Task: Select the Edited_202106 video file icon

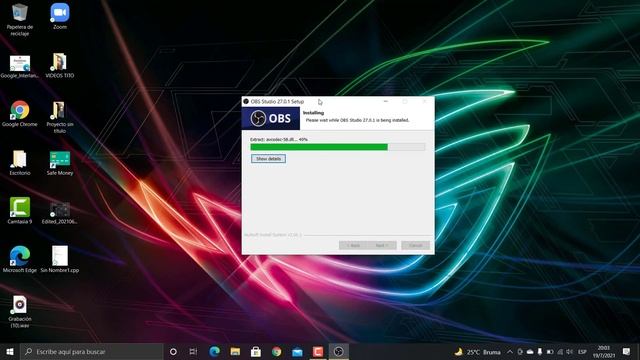Action: [x=60, y=213]
